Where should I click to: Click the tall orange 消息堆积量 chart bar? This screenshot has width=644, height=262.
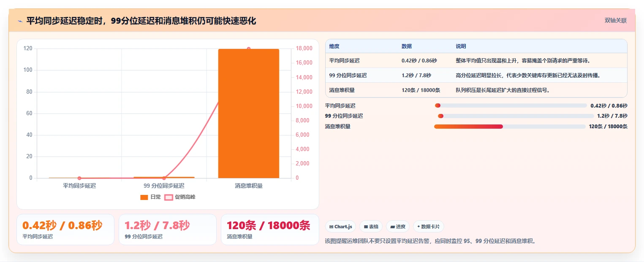point(249,113)
